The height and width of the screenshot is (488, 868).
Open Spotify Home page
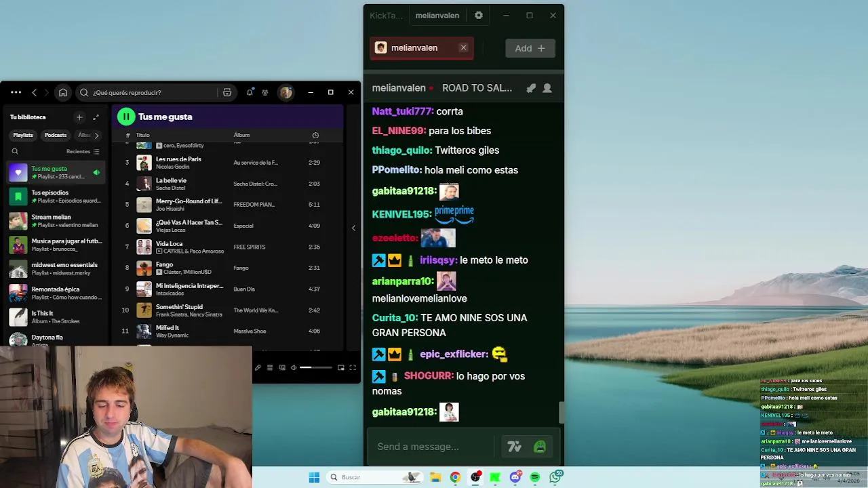point(63,92)
